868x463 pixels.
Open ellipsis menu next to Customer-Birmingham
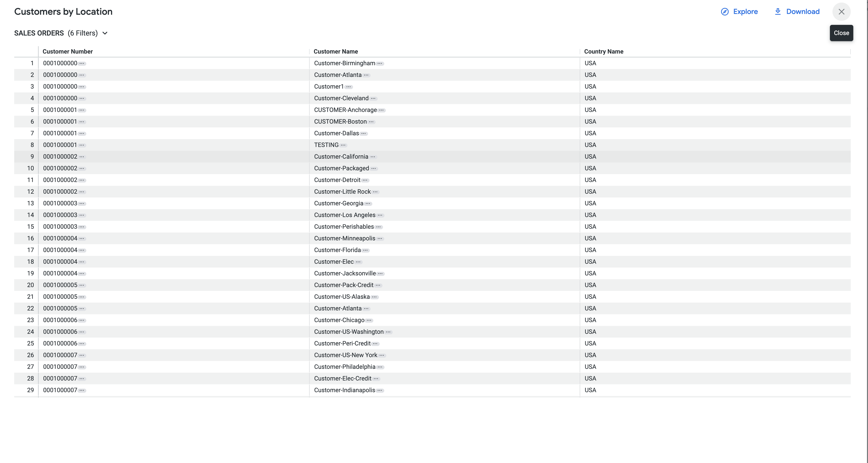point(380,63)
